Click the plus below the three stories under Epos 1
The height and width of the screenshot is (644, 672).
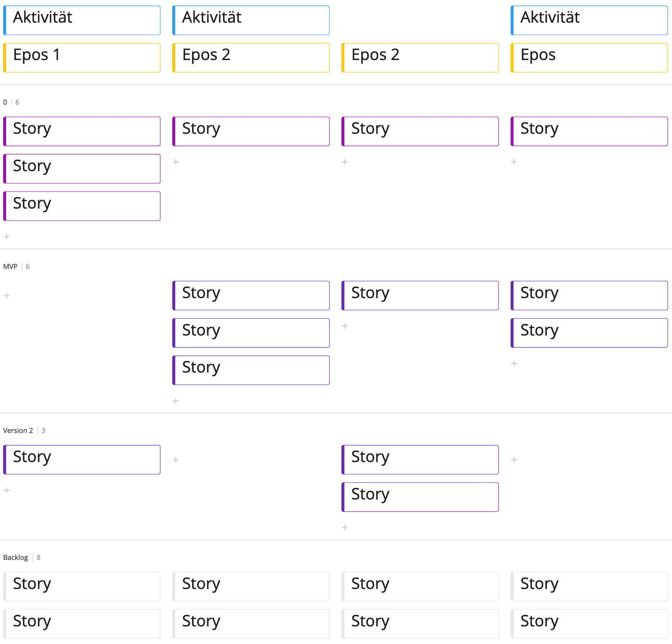click(x=6, y=237)
